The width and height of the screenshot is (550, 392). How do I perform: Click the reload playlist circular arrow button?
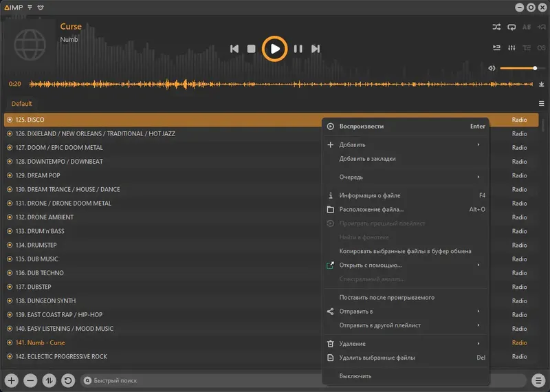pos(68,380)
